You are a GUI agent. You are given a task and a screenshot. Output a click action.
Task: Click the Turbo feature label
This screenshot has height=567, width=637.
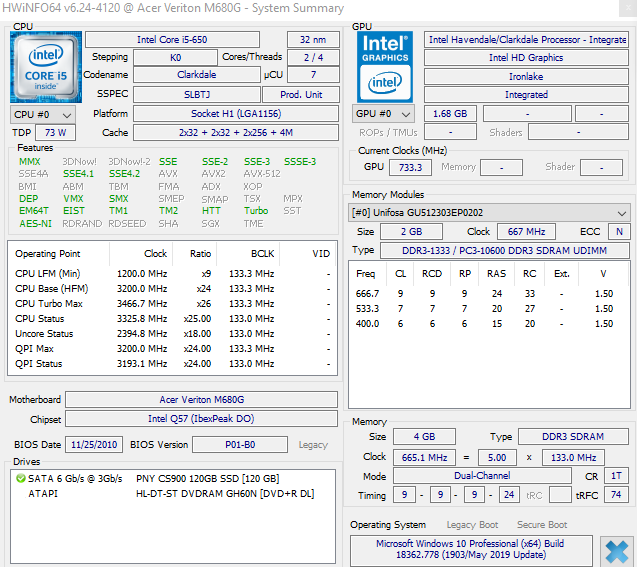[256, 211]
